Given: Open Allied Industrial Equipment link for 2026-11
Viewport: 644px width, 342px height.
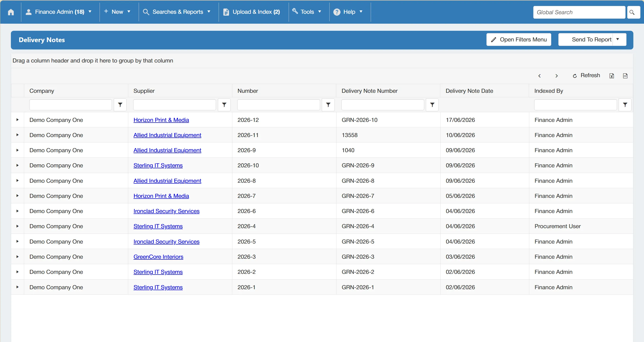Looking at the screenshot, I should point(167,135).
